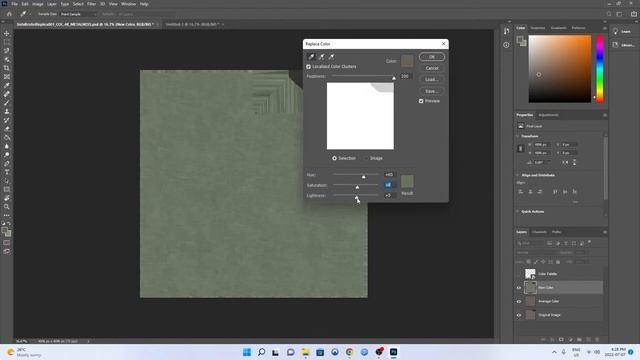640x360 pixels.
Task: Select the Lasso tool
Action: click(x=7, y=51)
